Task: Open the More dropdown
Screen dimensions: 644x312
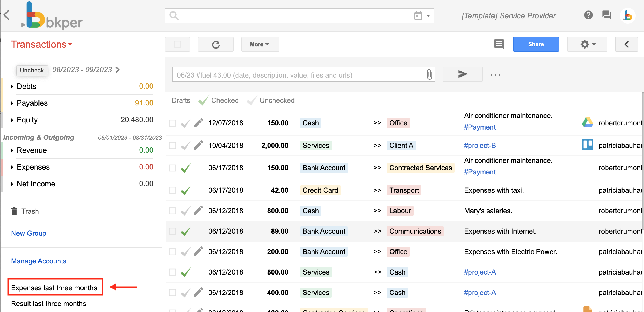Action: (260, 44)
